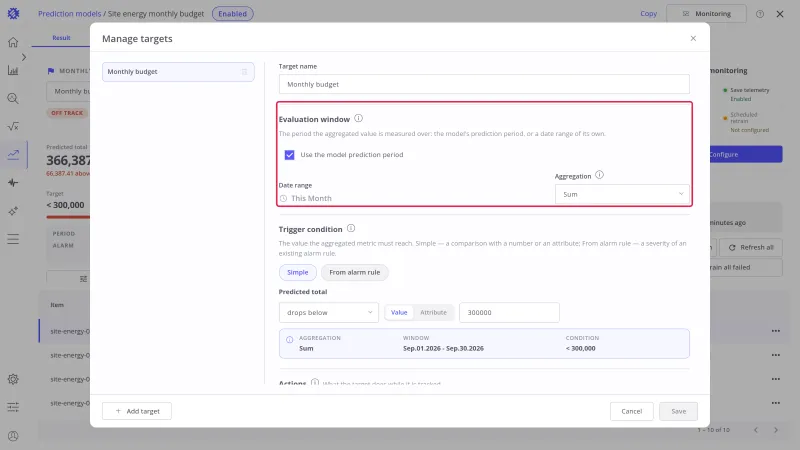Open the hamburger list sidebar icon
The image size is (800, 450).
pyautogui.click(x=13, y=239)
